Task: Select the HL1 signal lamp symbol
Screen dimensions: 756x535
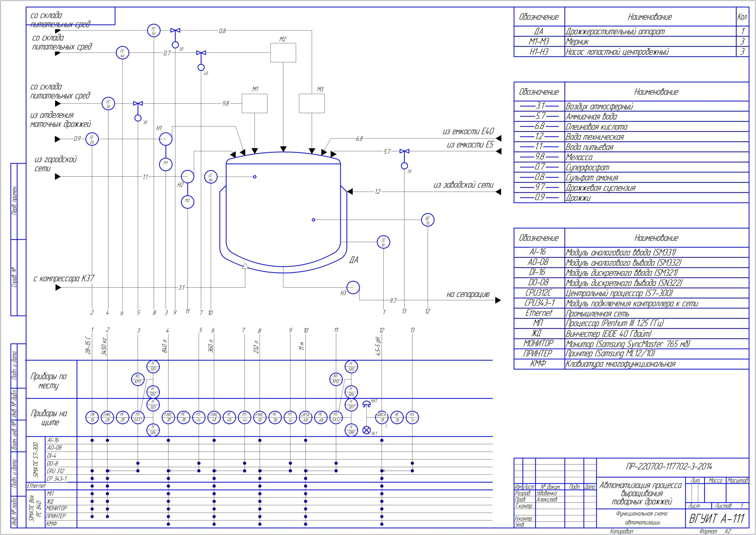Action: pyautogui.click(x=366, y=430)
